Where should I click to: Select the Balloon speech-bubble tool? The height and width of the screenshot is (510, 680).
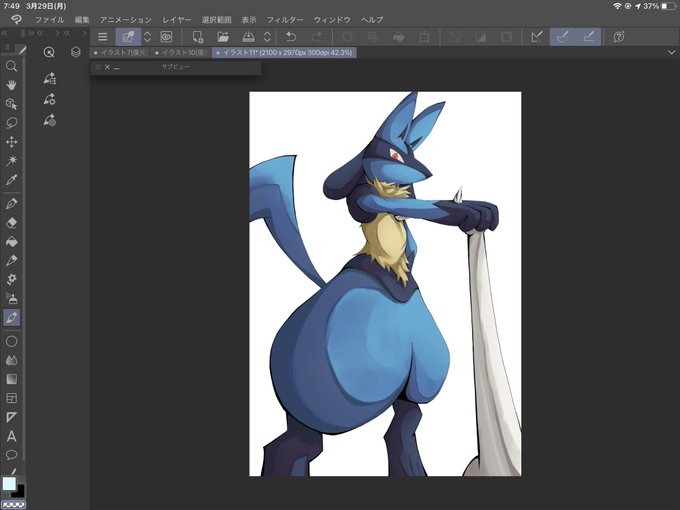coord(12,454)
